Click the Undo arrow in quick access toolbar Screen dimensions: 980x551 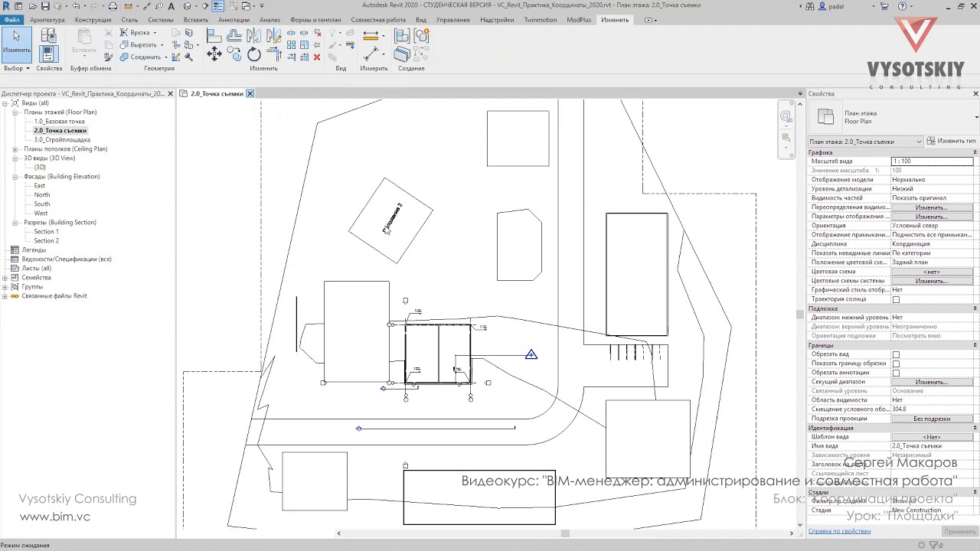pyautogui.click(x=76, y=6)
